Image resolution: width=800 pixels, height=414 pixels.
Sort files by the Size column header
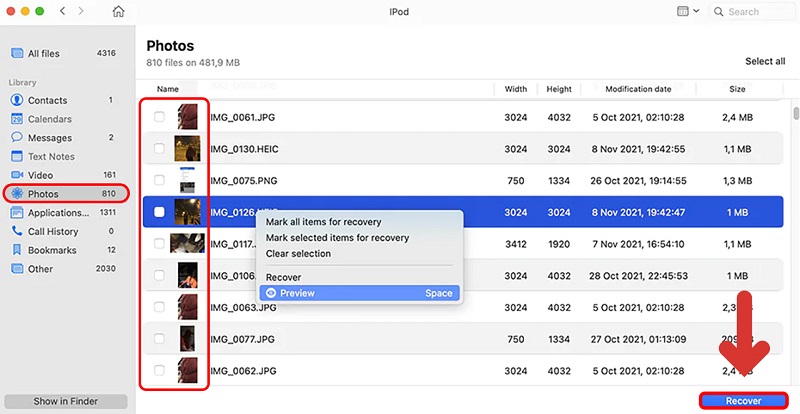(x=737, y=89)
